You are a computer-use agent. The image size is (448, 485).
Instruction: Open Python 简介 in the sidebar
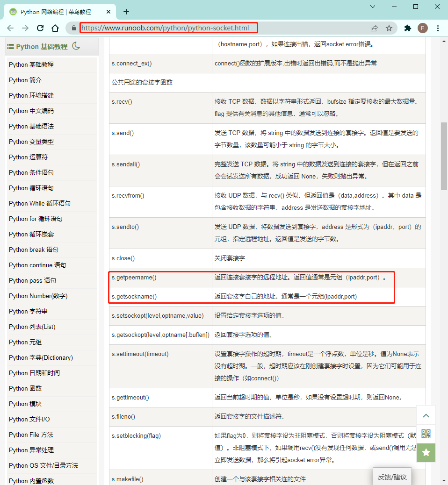25,80
